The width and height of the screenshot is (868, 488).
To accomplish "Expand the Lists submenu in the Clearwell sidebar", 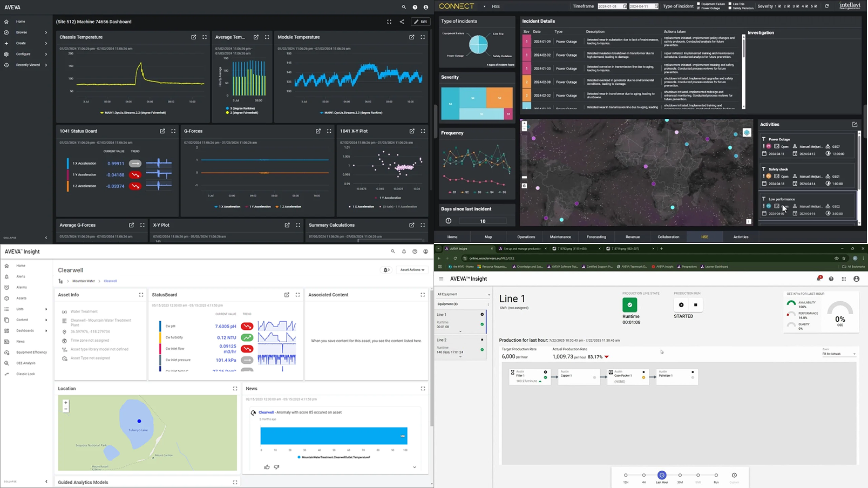I will [46, 309].
